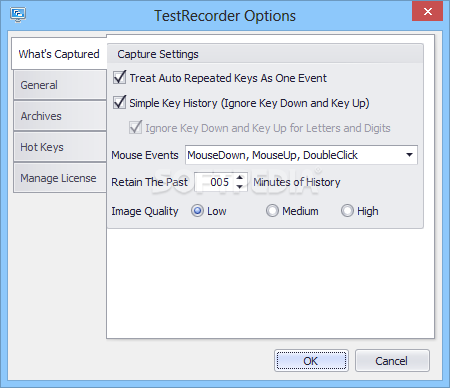Image resolution: width=450 pixels, height=388 pixels.
Task: Click the Mouse Events combo box text
Action: (272, 155)
